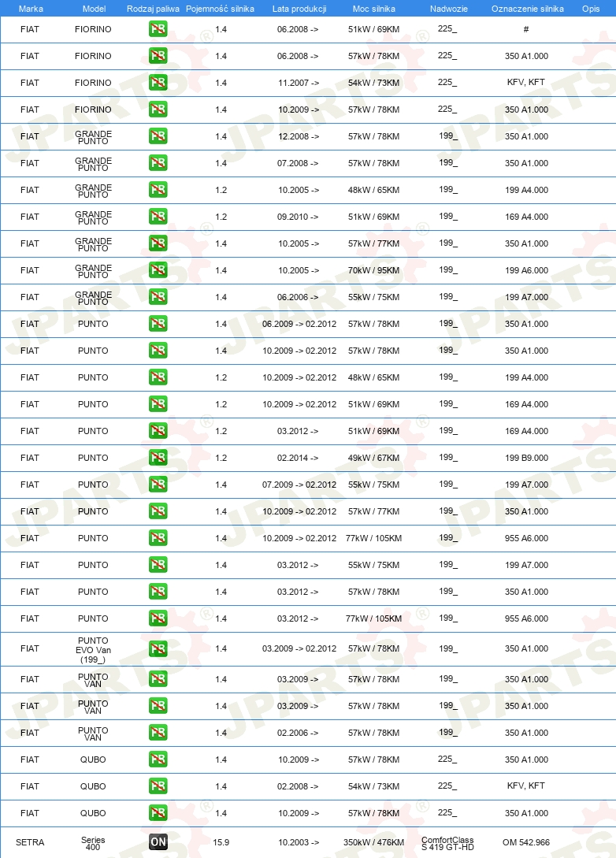
Task: Click the Moc silnika column header
Action: (x=373, y=9)
